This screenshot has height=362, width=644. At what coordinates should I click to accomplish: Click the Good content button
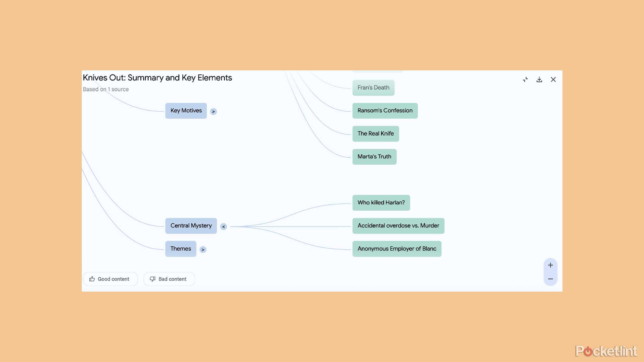coord(110,279)
